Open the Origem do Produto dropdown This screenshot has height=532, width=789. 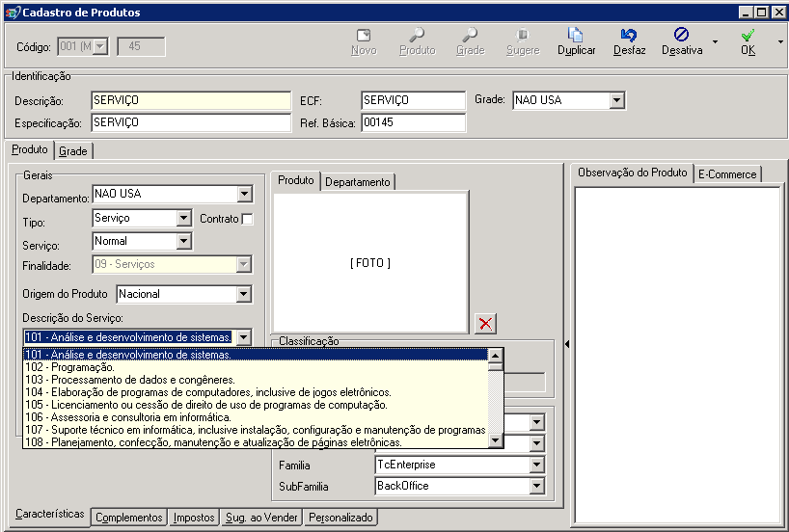(x=243, y=294)
